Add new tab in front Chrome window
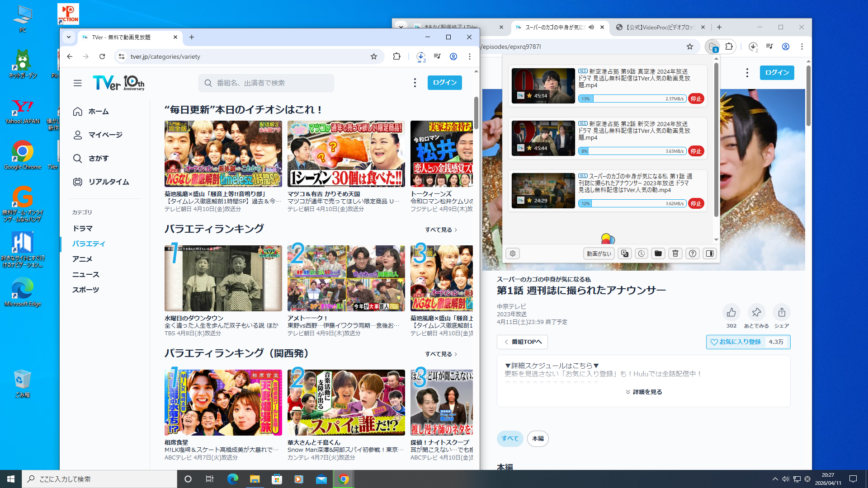This screenshot has height=488, width=868. point(192,37)
